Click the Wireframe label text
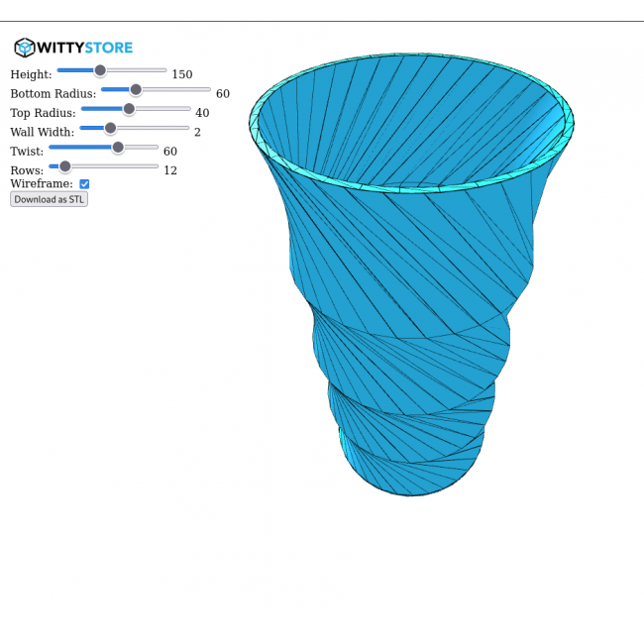 coord(42,183)
